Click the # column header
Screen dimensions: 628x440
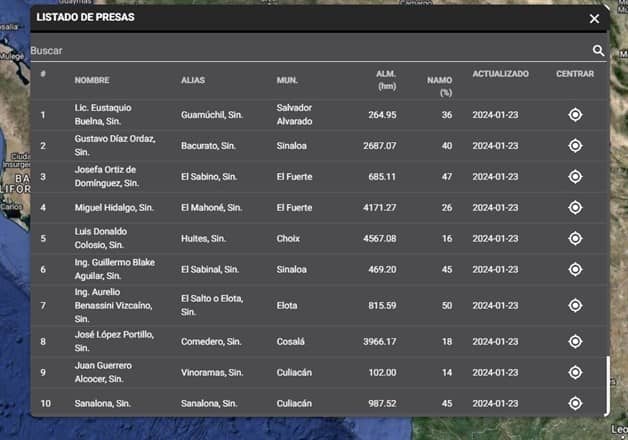click(43, 74)
